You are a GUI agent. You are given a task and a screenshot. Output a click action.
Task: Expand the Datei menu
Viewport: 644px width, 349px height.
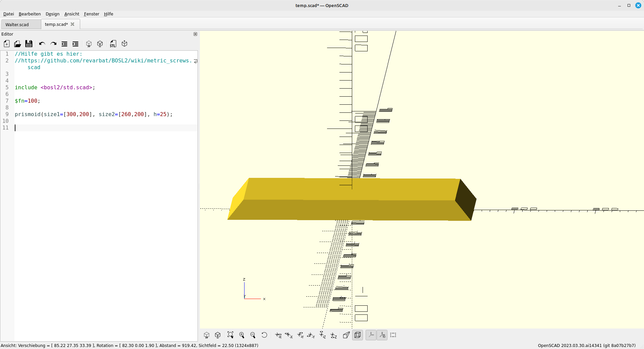9,14
